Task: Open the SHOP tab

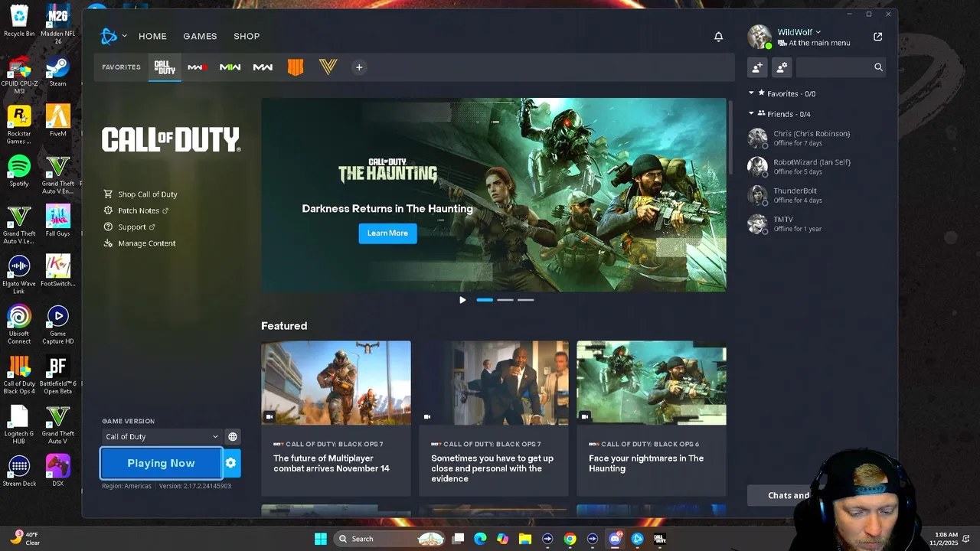Action: tap(247, 36)
